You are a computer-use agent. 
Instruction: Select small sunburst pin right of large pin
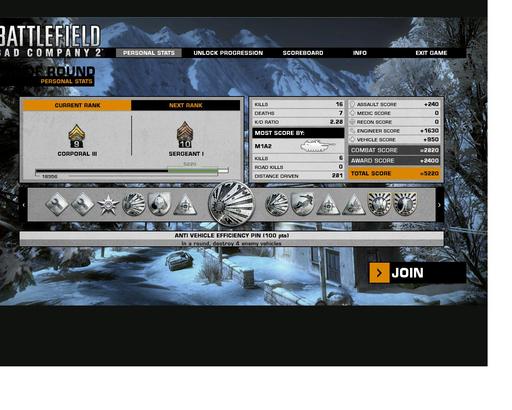(277, 204)
